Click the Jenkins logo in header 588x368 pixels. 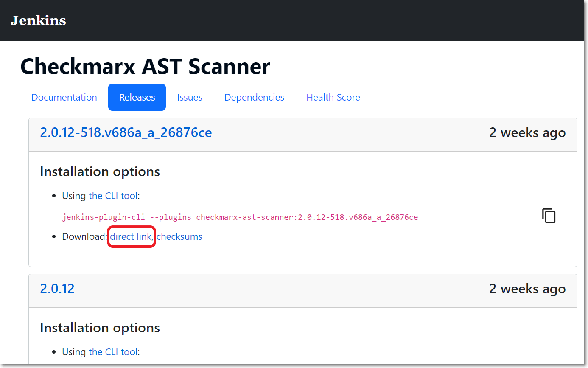[38, 20]
